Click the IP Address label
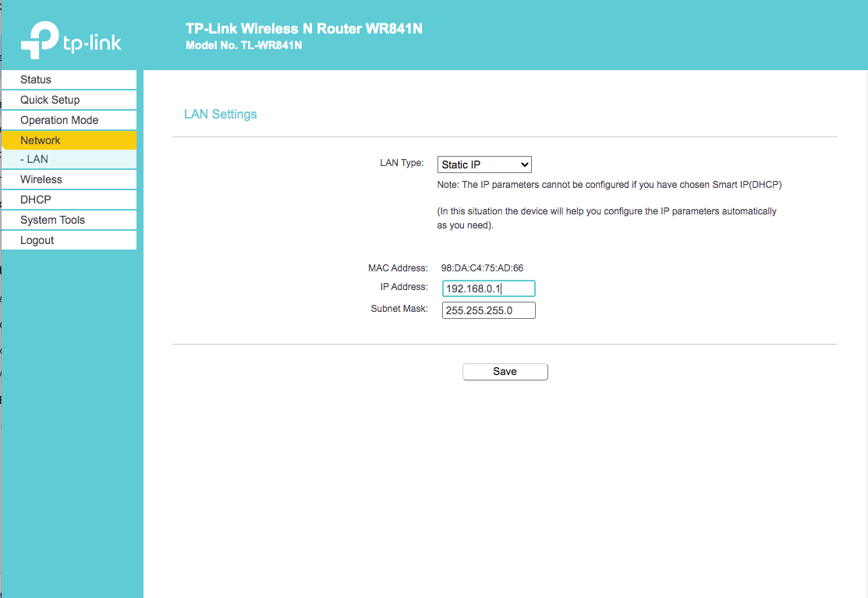Image resolution: width=868 pixels, height=598 pixels. click(404, 287)
